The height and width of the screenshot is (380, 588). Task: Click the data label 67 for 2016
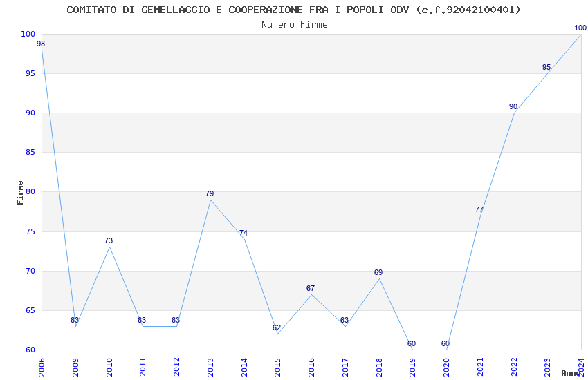tap(311, 288)
